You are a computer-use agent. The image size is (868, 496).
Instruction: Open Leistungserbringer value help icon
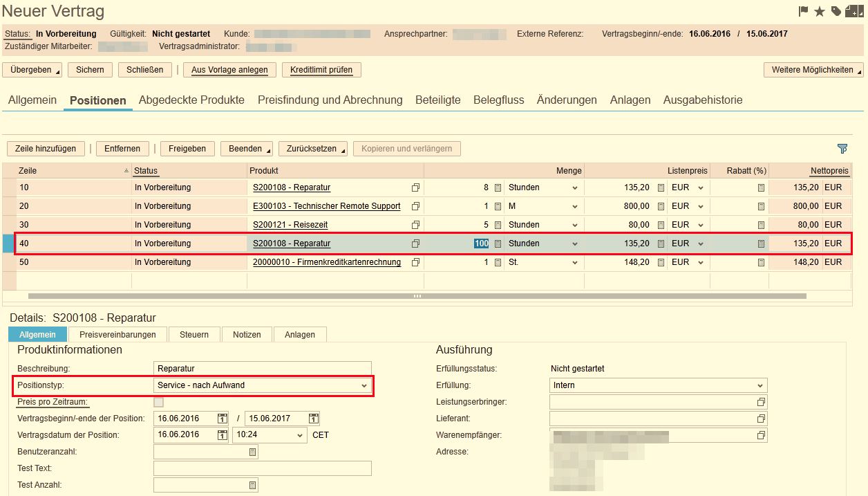point(761,402)
